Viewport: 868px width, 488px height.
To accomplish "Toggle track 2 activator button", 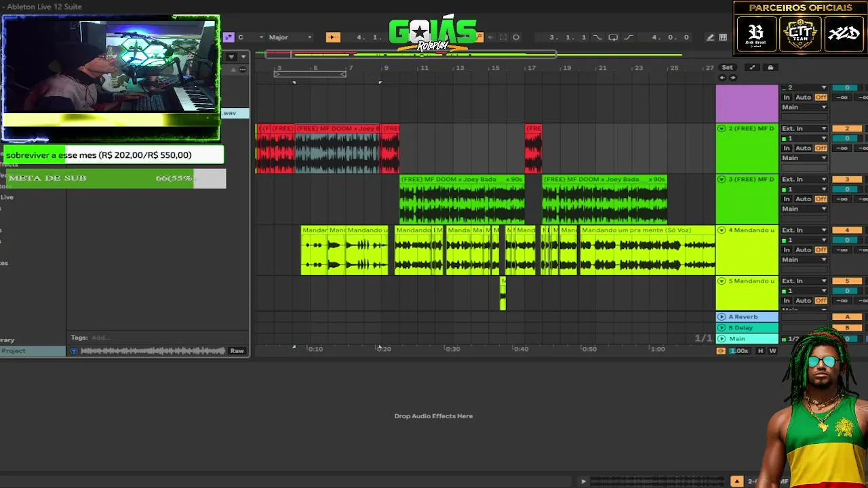I will pos(847,129).
